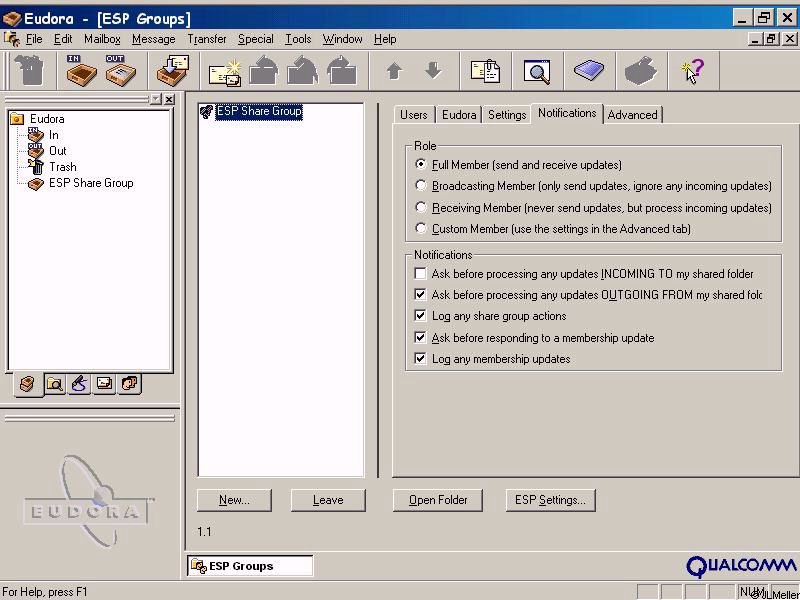Open the Help menu
800x600 pixels.
pyautogui.click(x=385, y=39)
